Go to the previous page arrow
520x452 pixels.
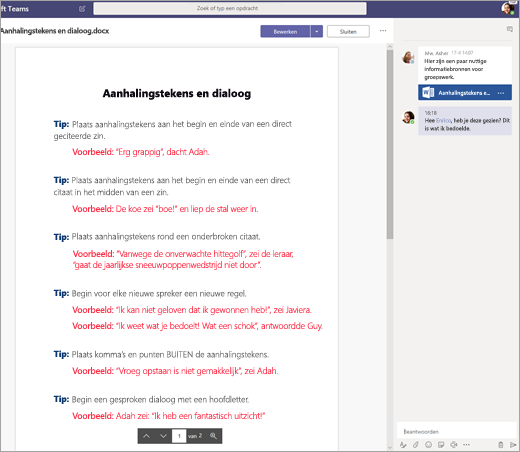pos(147,436)
